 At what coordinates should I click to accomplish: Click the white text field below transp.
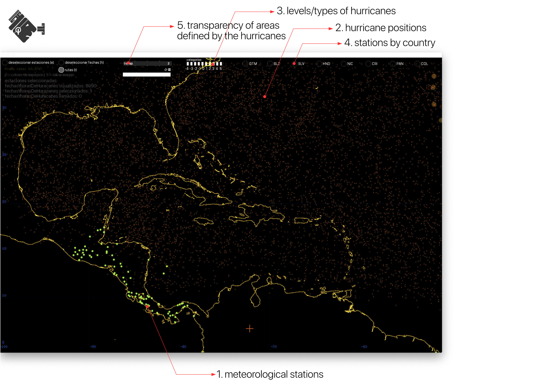click(x=147, y=75)
